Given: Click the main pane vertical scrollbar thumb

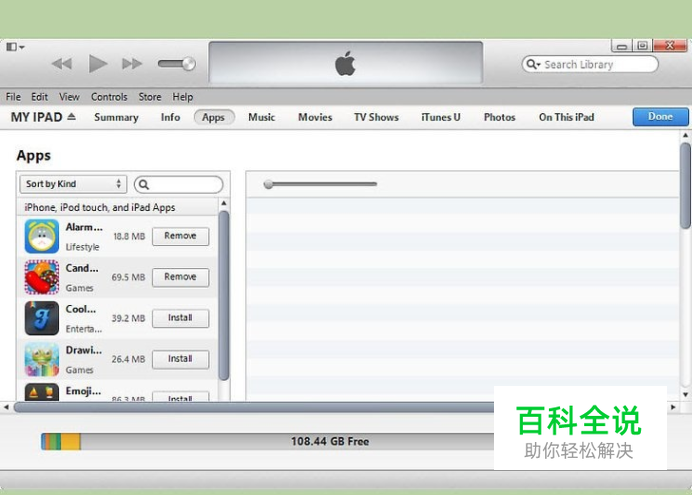Looking at the screenshot, I should (685, 185).
